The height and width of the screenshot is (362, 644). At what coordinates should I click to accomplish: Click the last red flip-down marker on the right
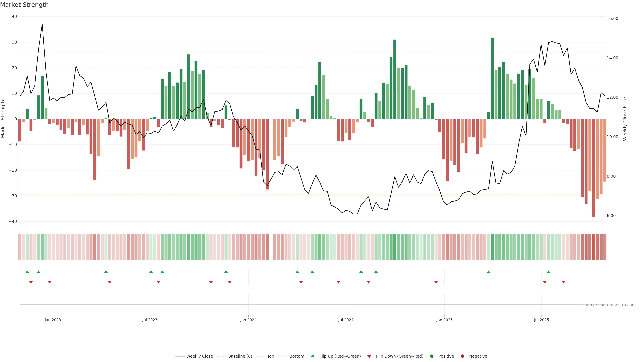(563, 282)
